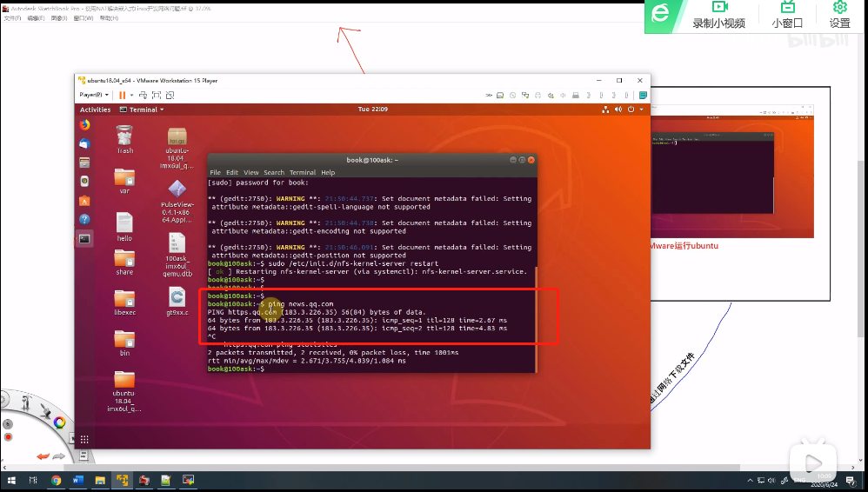Click the red color puck in SketchBook
This screenshot has height=492, width=868.
[x=8, y=437]
